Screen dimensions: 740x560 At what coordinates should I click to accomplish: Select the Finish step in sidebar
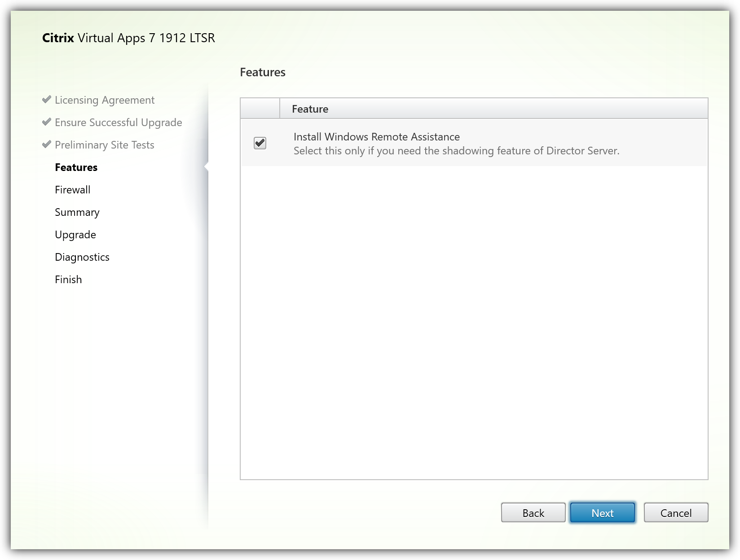pos(68,280)
